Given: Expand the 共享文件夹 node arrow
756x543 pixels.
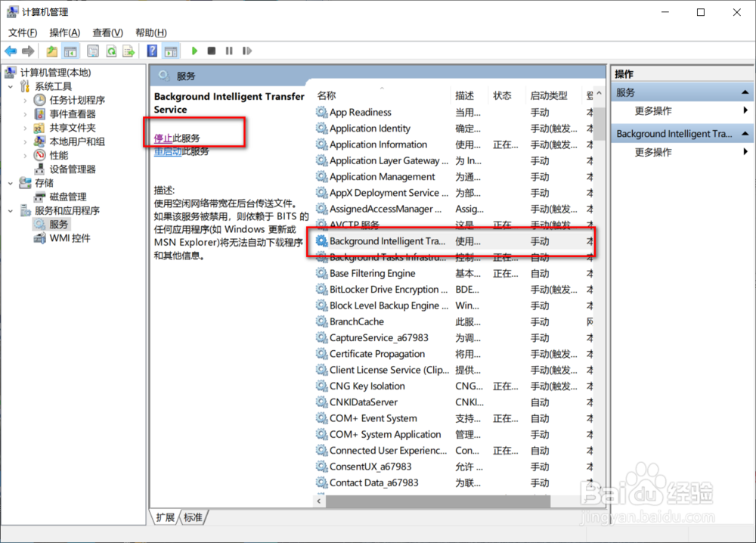Looking at the screenshot, I should (x=25, y=129).
